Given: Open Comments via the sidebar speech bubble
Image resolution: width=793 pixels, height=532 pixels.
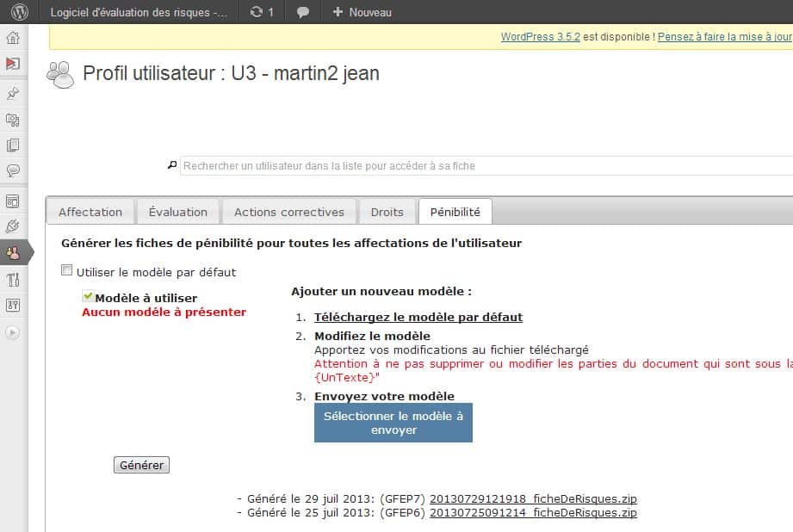Looking at the screenshot, I should [x=13, y=170].
